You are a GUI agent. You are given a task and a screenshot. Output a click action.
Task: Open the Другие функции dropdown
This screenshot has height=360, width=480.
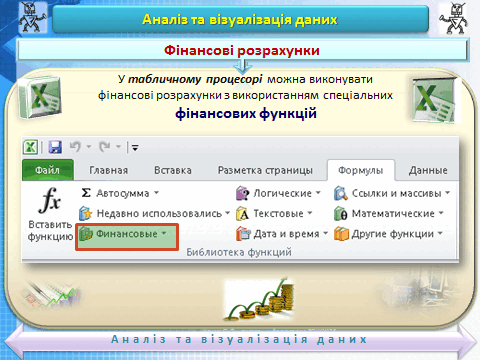pos(440,233)
